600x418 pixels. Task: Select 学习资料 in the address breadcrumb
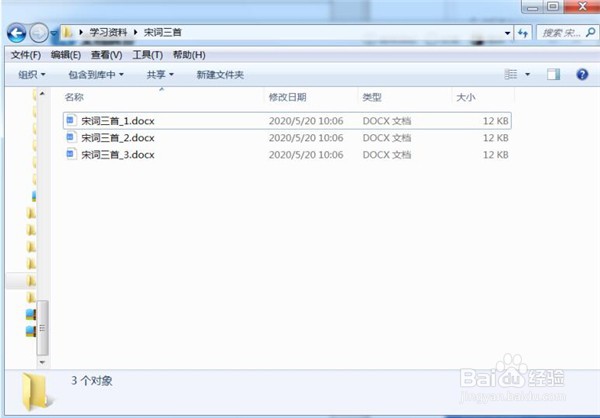tap(108, 33)
